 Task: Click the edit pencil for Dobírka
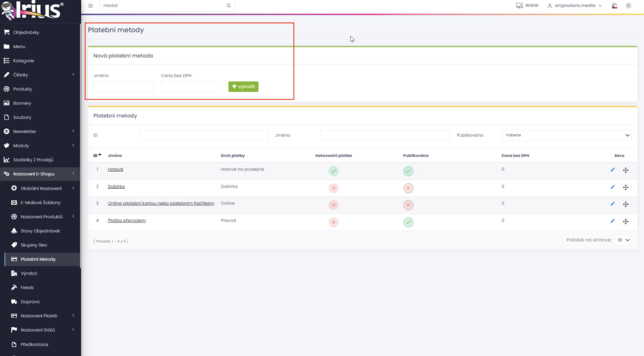pyautogui.click(x=613, y=187)
